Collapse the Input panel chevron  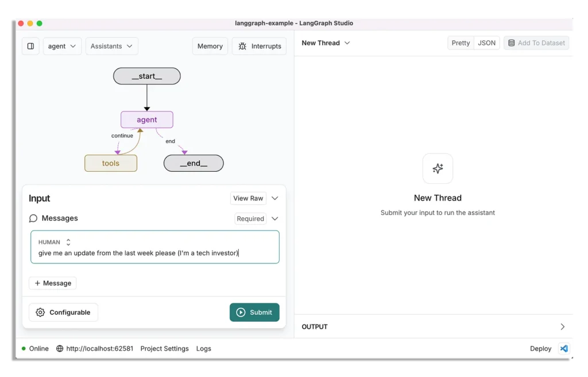(275, 198)
